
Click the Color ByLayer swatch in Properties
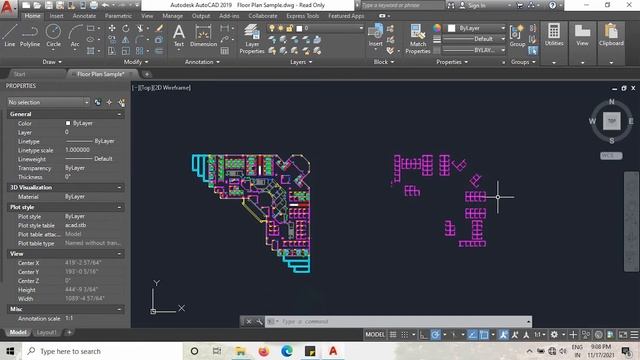coord(68,123)
